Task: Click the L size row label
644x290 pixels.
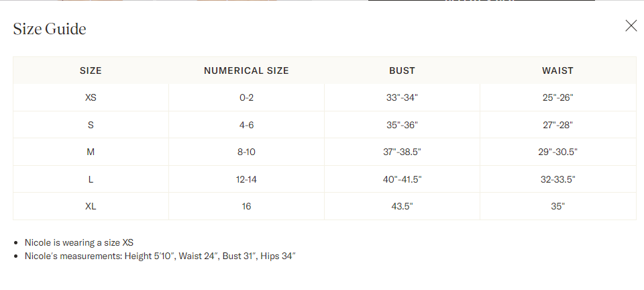Action: (91, 179)
